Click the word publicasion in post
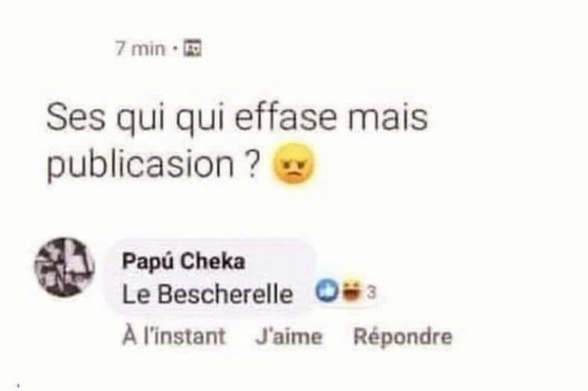The height and width of the screenshot is (391, 588). pyautogui.click(x=140, y=165)
